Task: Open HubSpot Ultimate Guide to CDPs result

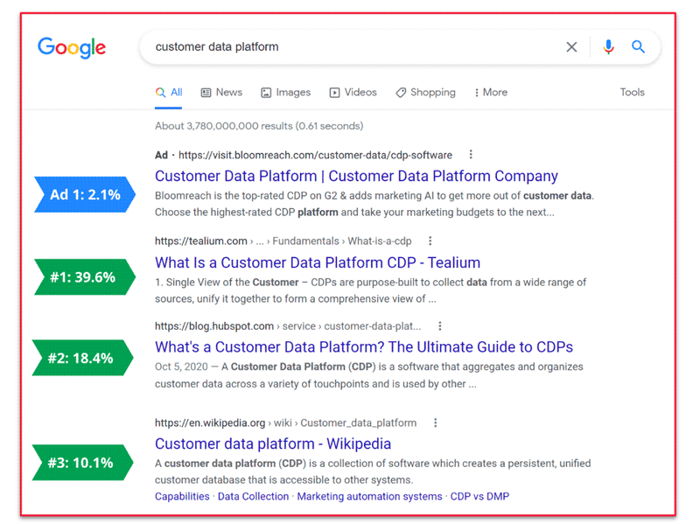Action: (364, 347)
